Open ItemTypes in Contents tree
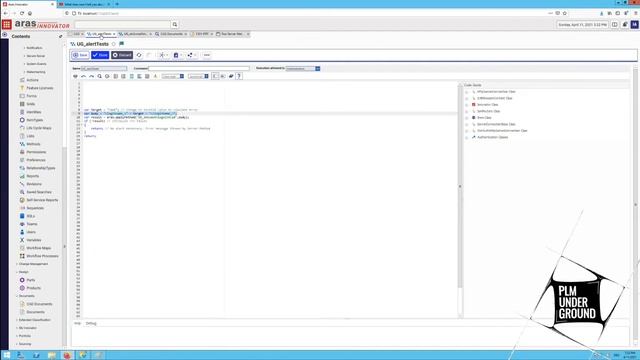The width and height of the screenshot is (640, 360). tap(35, 120)
